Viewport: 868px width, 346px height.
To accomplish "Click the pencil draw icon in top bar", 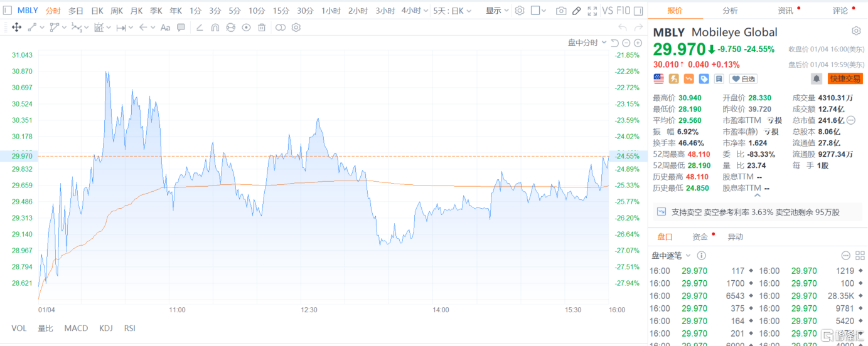I will tap(577, 11).
